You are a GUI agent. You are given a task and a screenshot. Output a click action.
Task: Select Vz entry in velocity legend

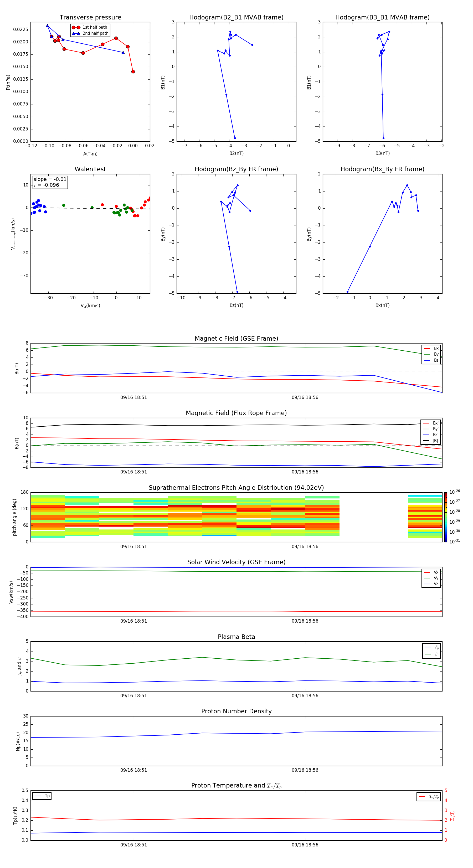click(x=431, y=584)
